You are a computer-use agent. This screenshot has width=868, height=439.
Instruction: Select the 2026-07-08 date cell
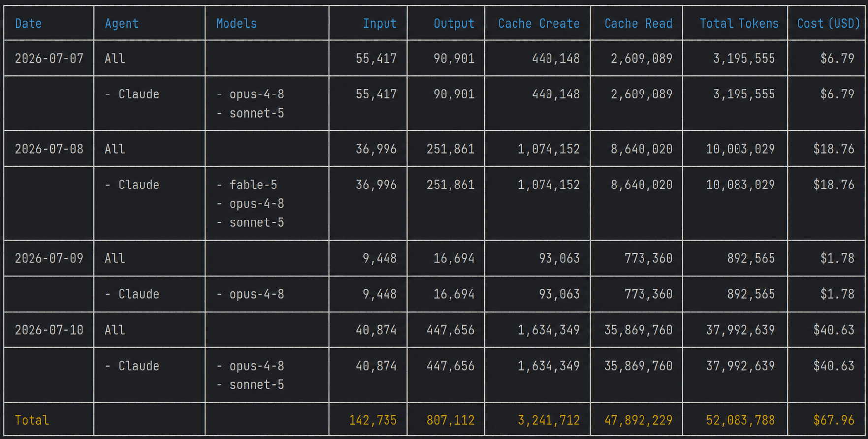tap(49, 149)
